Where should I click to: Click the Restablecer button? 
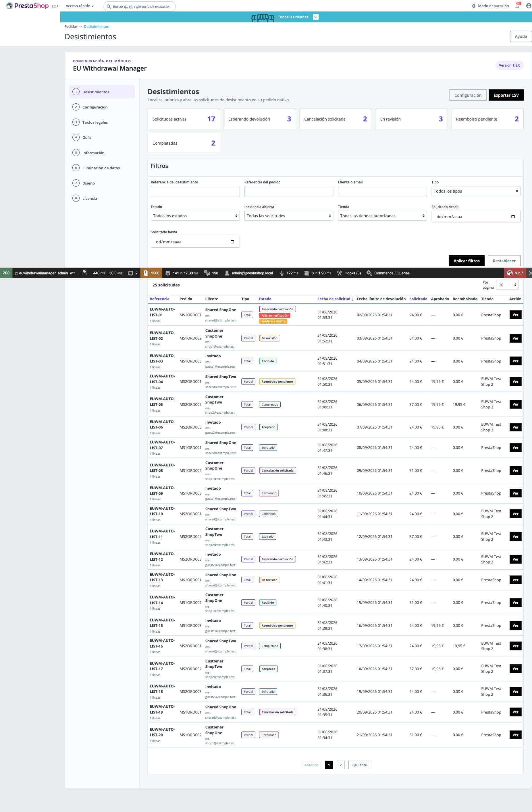tap(504, 261)
